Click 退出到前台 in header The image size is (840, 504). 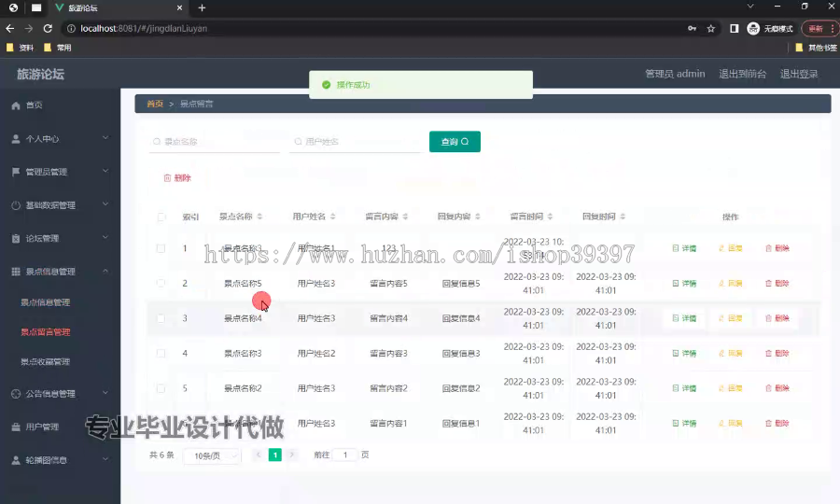pos(743,74)
